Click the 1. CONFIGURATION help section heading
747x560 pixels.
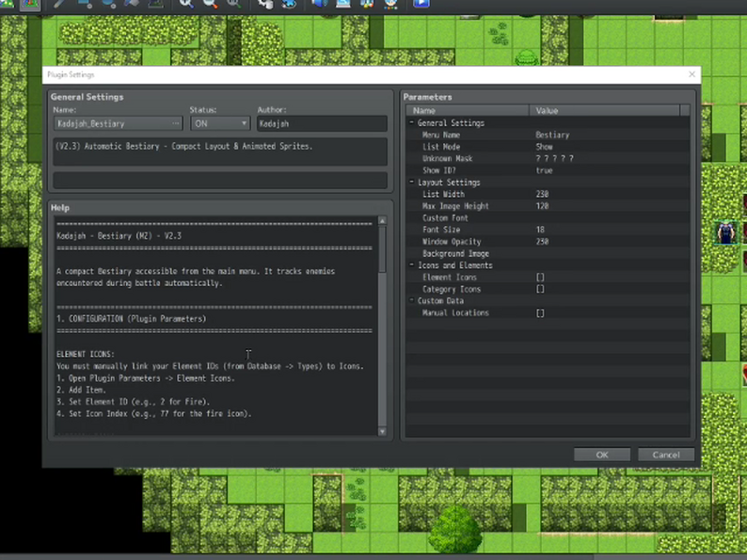(x=131, y=319)
